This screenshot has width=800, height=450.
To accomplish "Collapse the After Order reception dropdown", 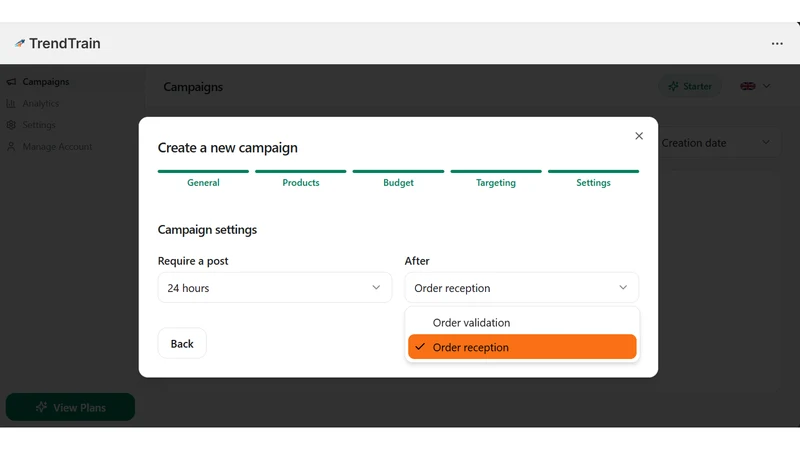I will pyautogui.click(x=521, y=288).
